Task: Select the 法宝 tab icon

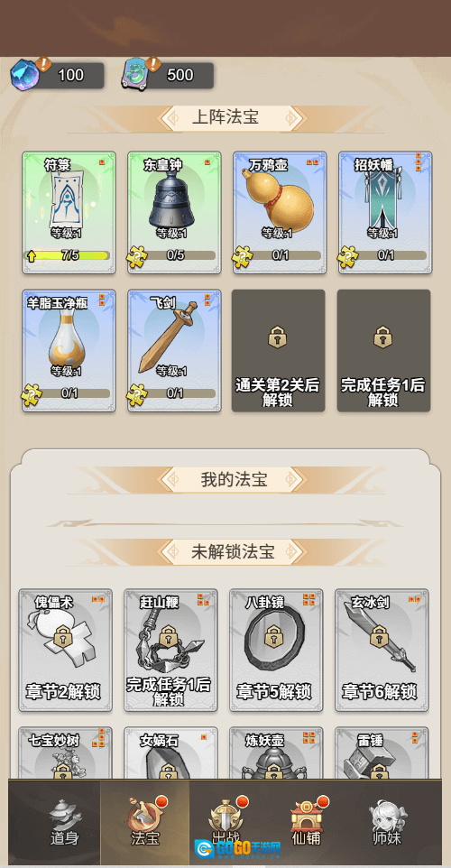Action: [145, 821]
